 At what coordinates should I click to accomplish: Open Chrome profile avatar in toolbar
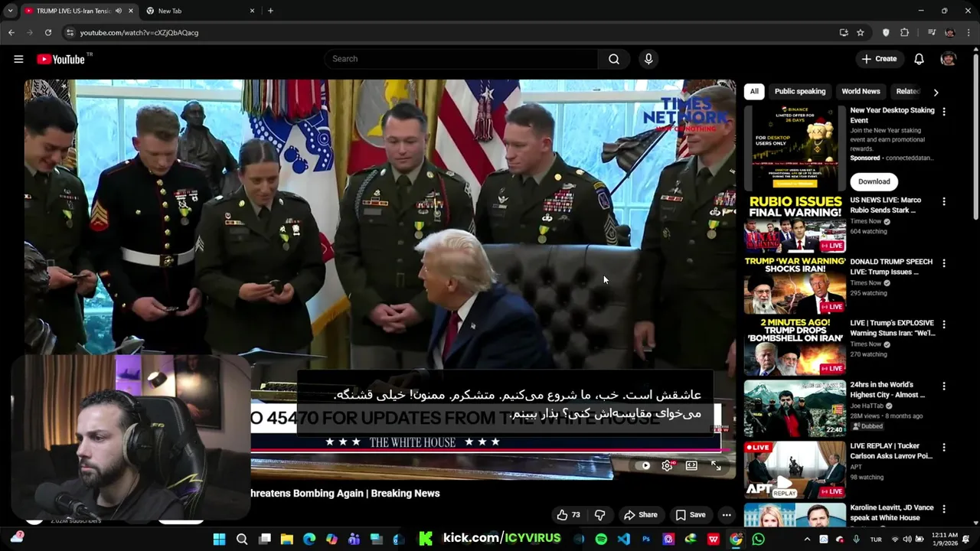950,32
